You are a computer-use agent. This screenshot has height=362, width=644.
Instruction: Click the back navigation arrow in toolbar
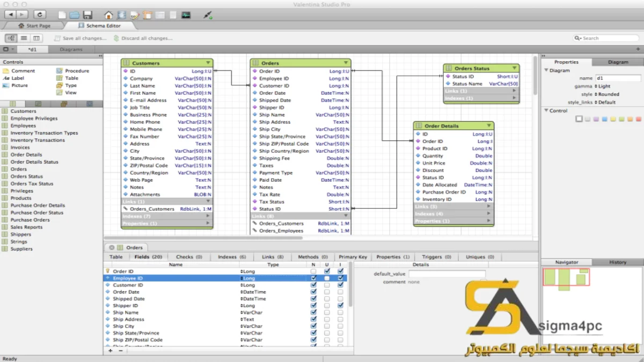(x=11, y=14)
